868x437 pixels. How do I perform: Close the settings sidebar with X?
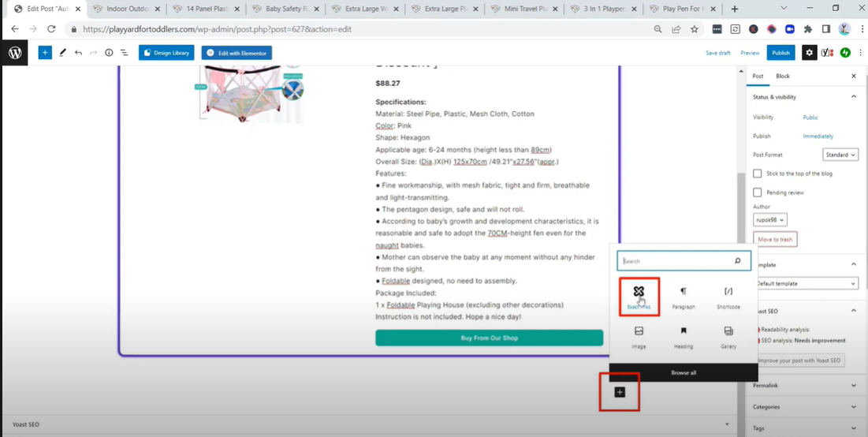(x=854, y=76)
